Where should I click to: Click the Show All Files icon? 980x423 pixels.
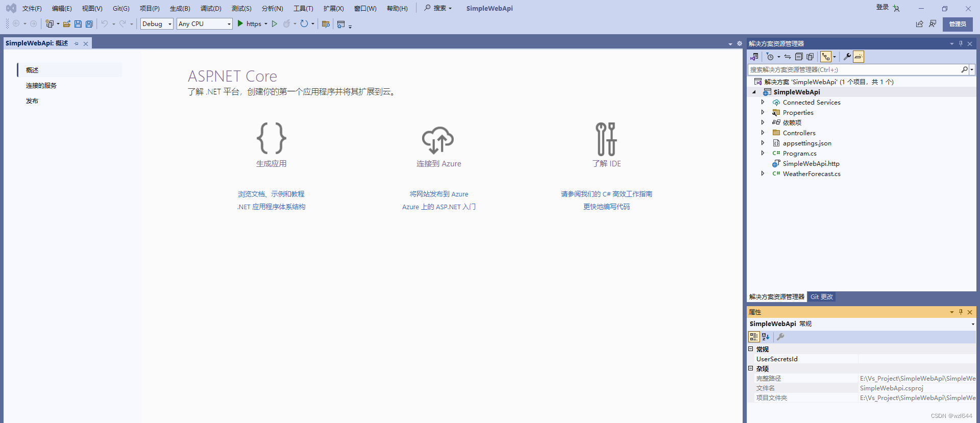coord(810,57)
